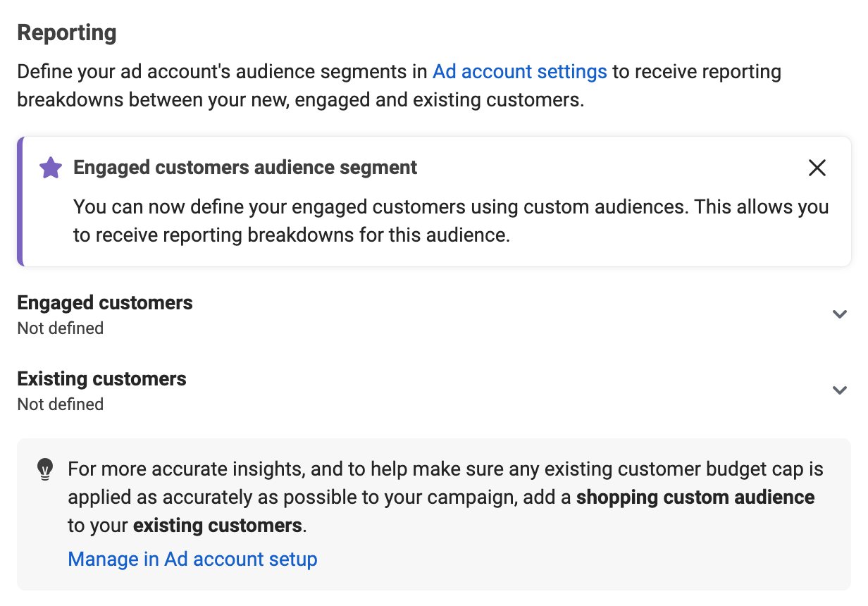Click the Reporting section heading

coord(67,33)
